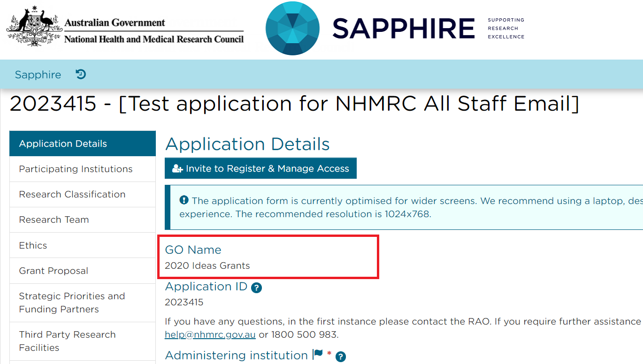643x364 pixels.
Task: Click the history clock icon in navbar
Action: (81, 75)
